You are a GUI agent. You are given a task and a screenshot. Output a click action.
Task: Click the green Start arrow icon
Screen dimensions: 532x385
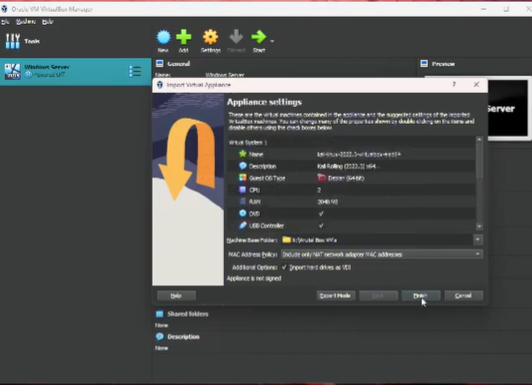[259, 37]
